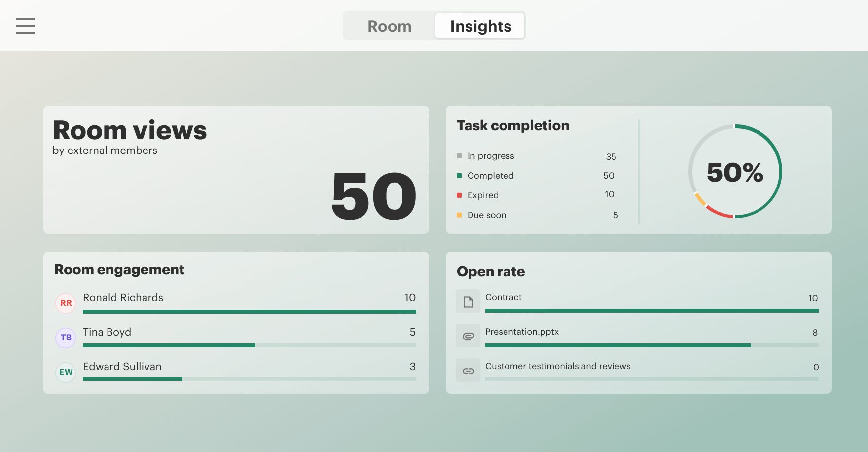Click the red Expired legend marker
This screenshot has height=452, width=868.
tap(459, 195)
